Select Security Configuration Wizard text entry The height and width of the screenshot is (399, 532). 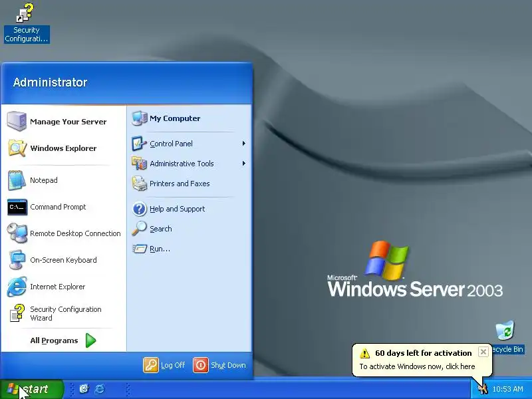[x=65, y=313]
